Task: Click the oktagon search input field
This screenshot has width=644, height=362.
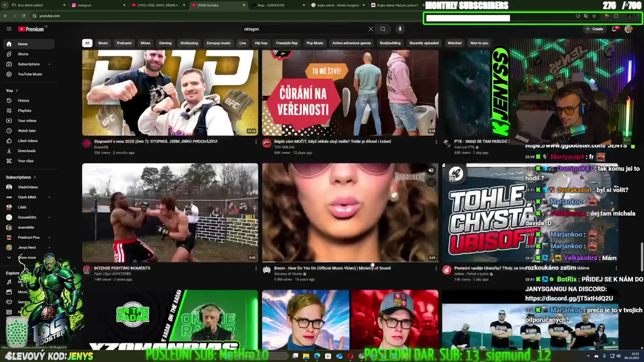Action: coord(304,29)
